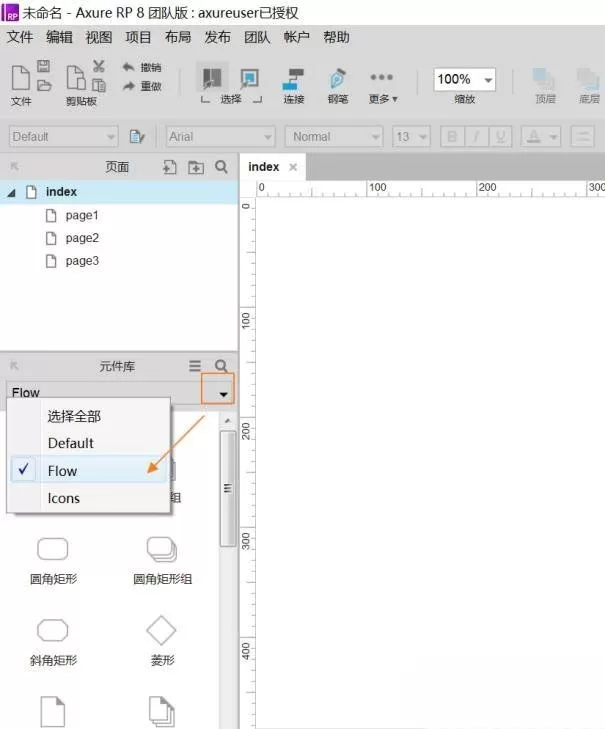Screen dimensions: 605x729
Task: Open the 布局 menu
Action: [x=178, y=37]
